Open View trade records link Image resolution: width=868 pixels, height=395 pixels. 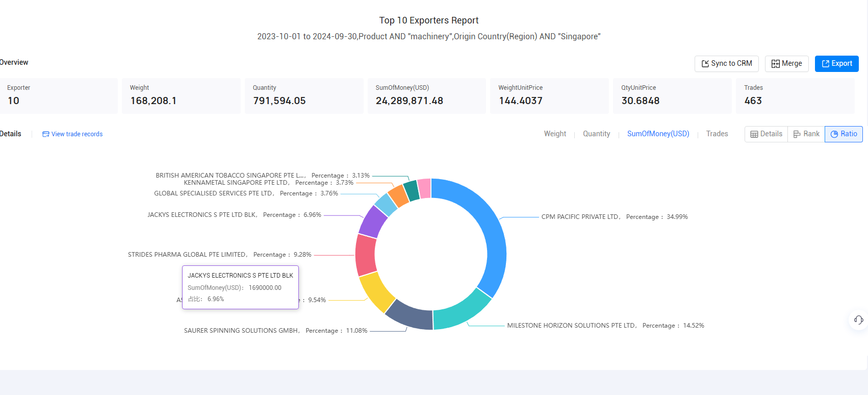[72, 134]
